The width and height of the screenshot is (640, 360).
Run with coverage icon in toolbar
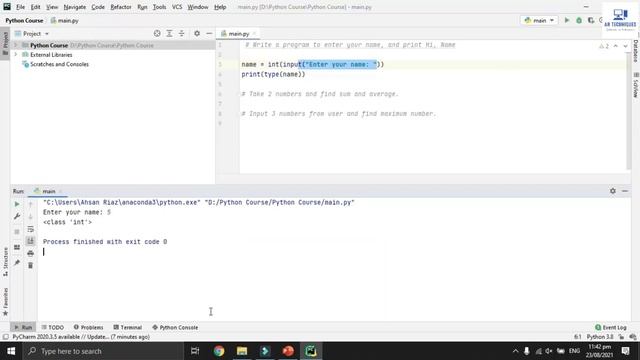[591, 20]
